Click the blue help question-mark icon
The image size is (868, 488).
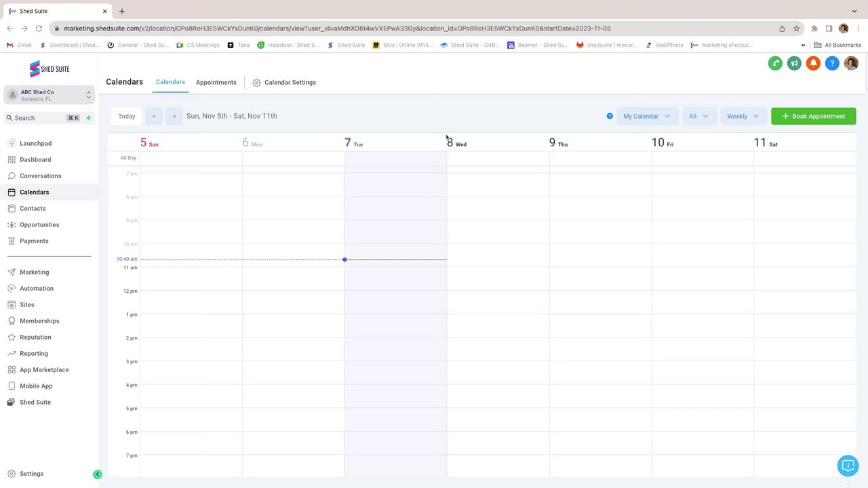832,63
